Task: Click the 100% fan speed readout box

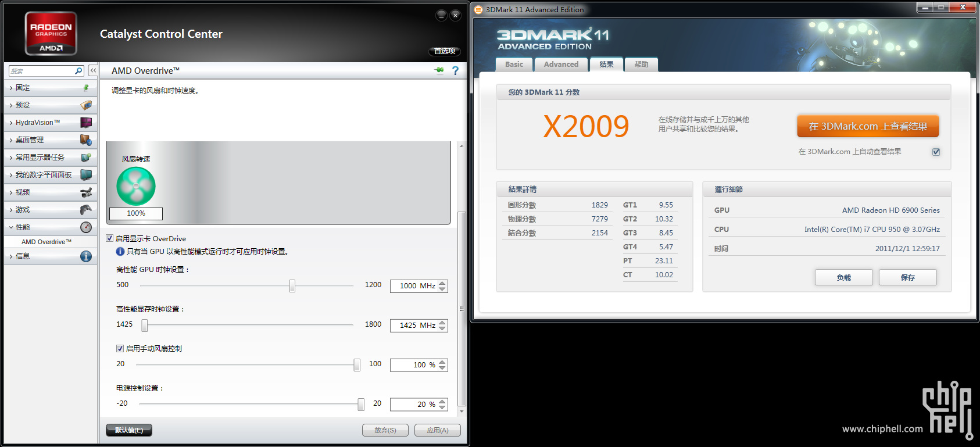Action: point(136,213)
